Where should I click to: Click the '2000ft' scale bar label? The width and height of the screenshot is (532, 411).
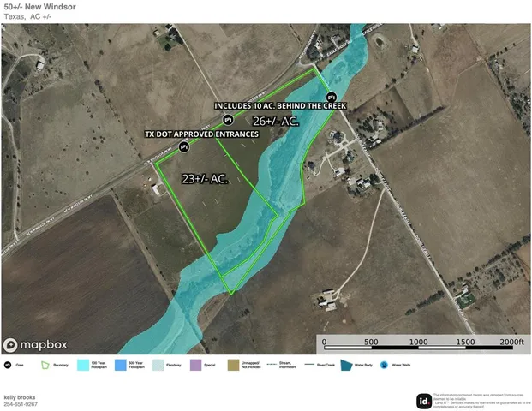(x=511, y=342)
